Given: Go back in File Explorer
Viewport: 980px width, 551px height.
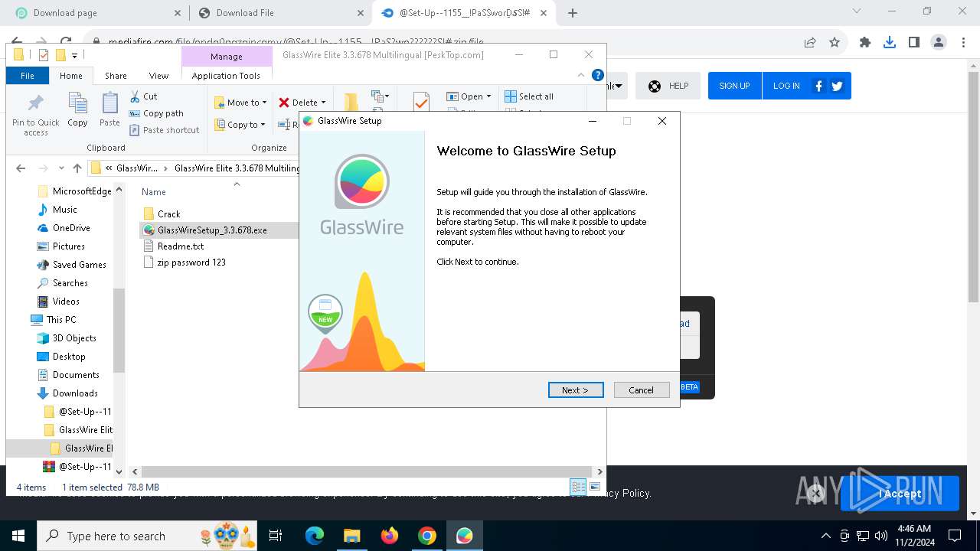Looking at the screenshot, I should pos(21,168).
